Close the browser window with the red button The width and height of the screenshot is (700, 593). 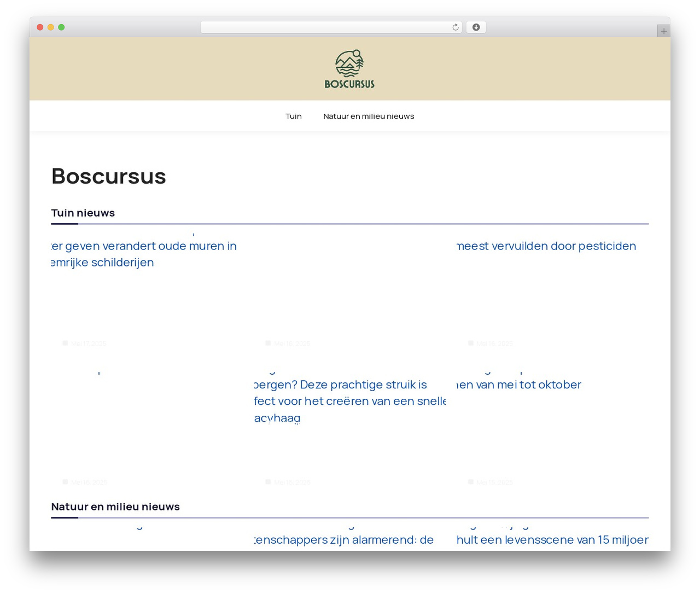click(x=40, y=27)
